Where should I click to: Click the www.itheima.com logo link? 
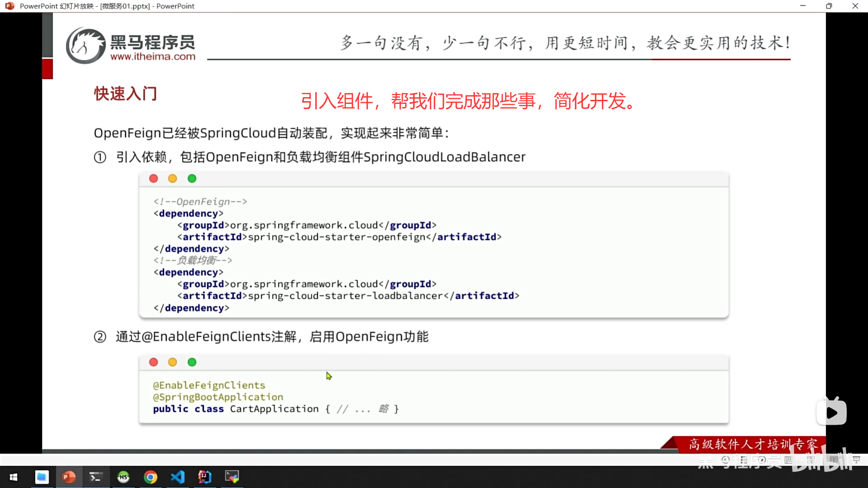(153, 56)
